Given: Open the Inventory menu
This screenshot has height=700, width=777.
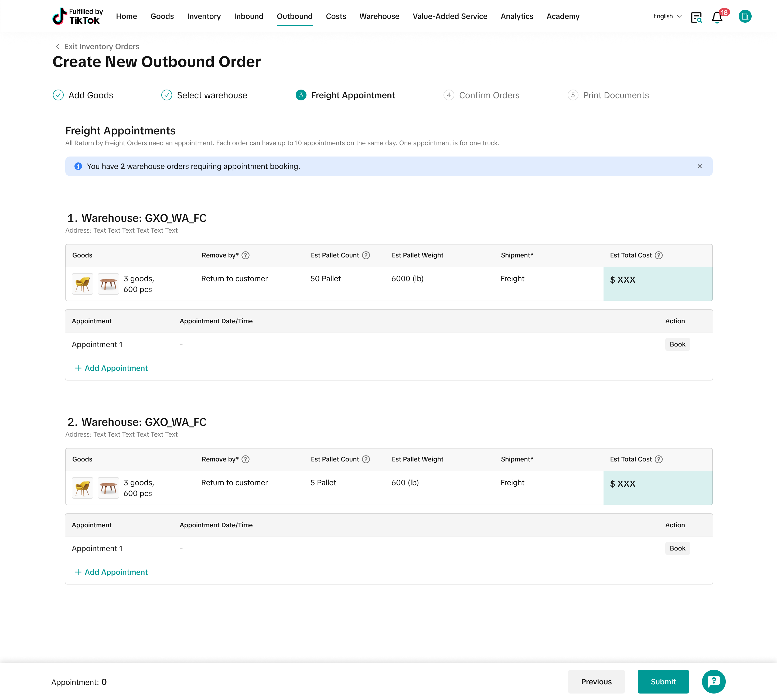Looking at the screenshot, I should (204, 16).
